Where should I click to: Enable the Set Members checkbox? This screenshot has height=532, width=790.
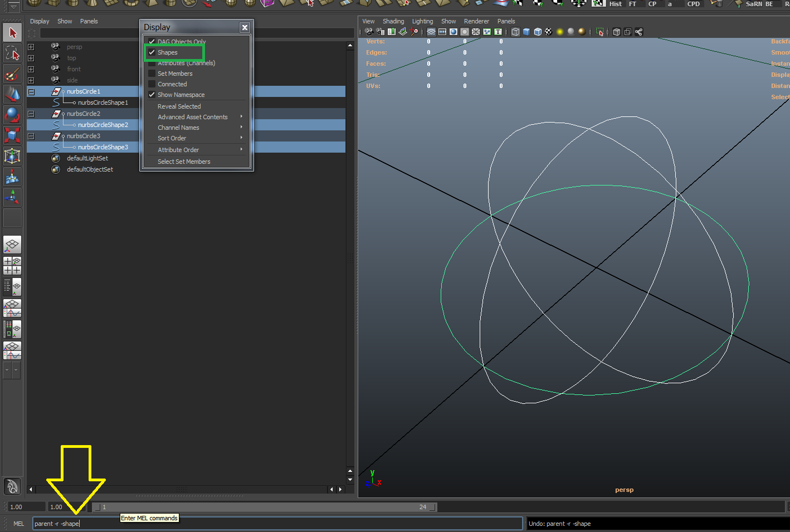pos(152,74)
